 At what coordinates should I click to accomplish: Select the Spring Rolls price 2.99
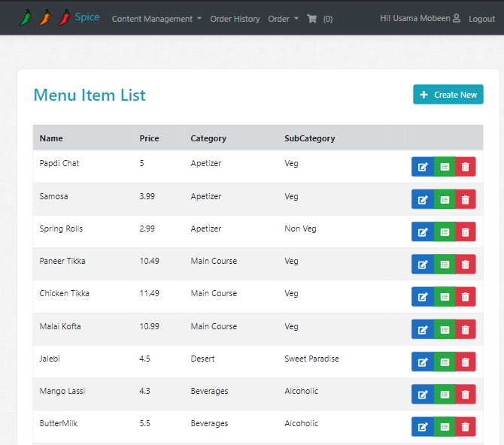147,229
